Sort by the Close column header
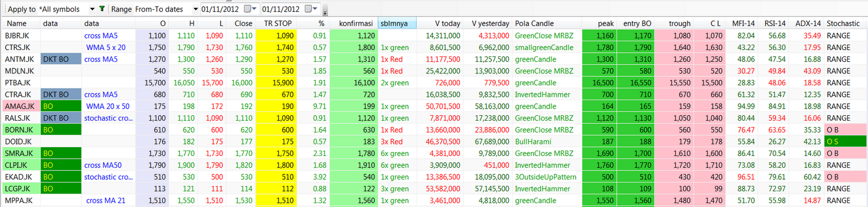 [x=240, y=23]
